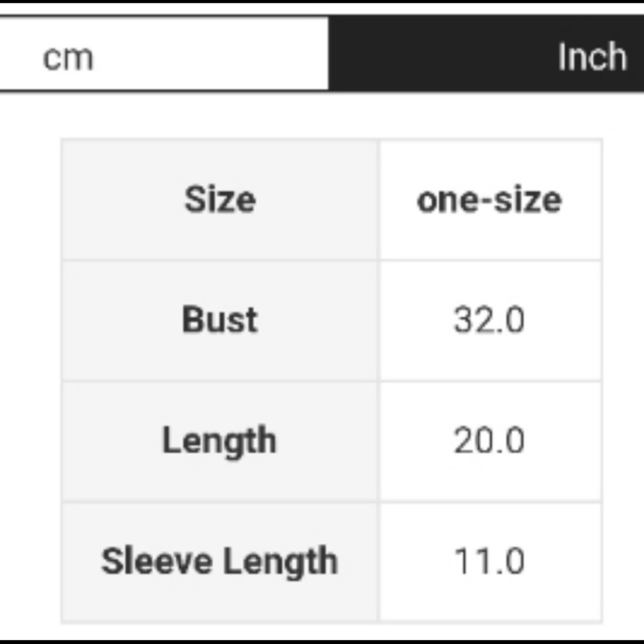Select the measurements column
644x644 pixels.
point(491,380)
